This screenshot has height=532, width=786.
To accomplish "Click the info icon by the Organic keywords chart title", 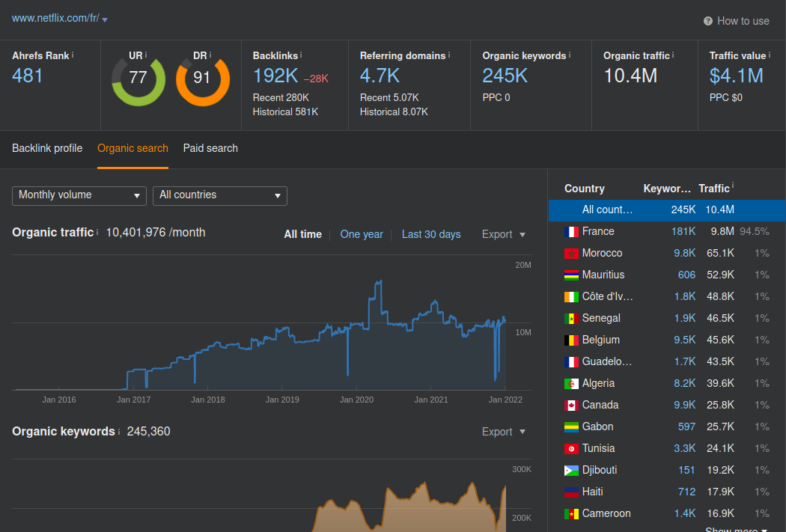I will click(119, 431).
